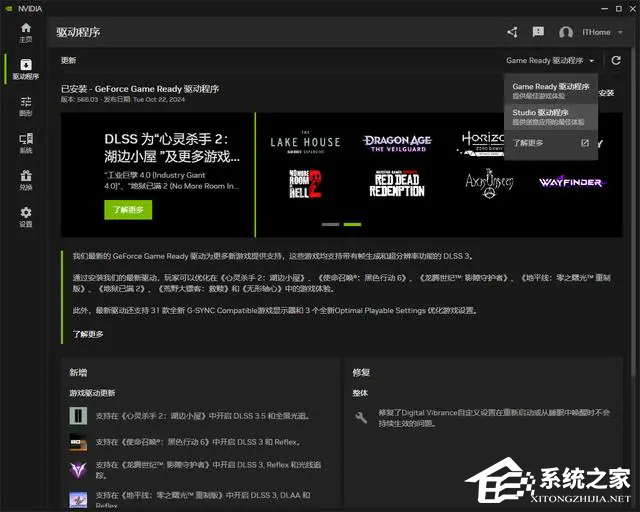Click the Dragon Age Veilguard logo
The width and height of the screenshot is (640, 512).
397,143
